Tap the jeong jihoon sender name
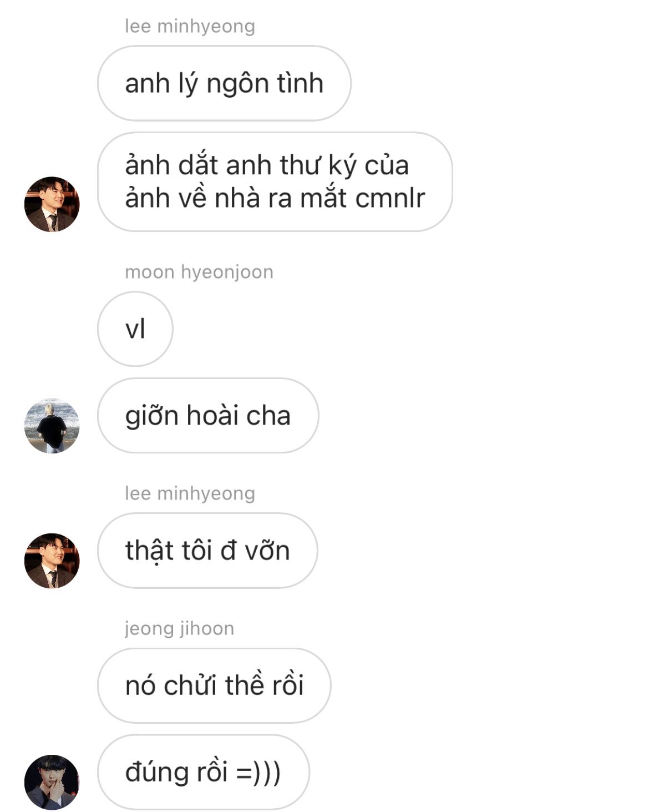649x812 pixels. (180, 628)
